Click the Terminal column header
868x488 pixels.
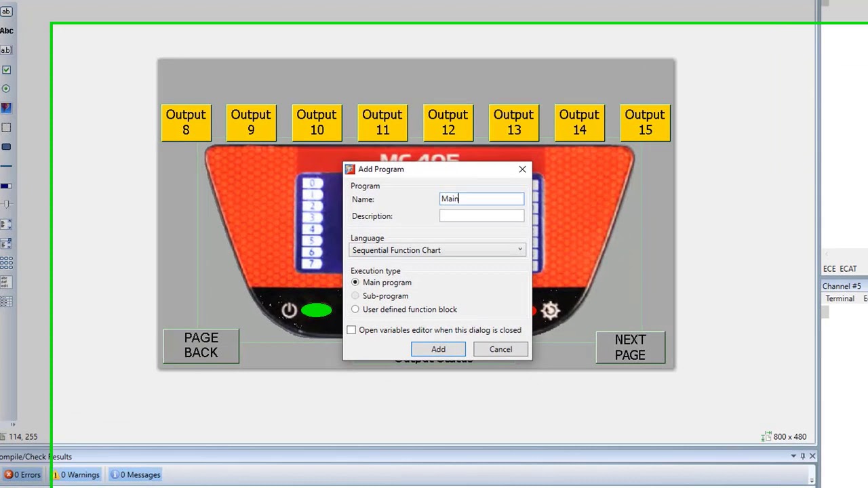click(840, 299)
